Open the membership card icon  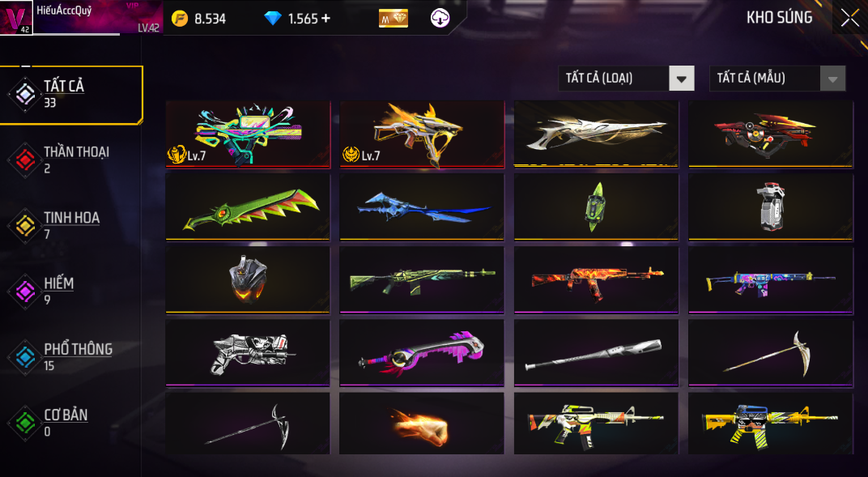[x=393, y=19]
